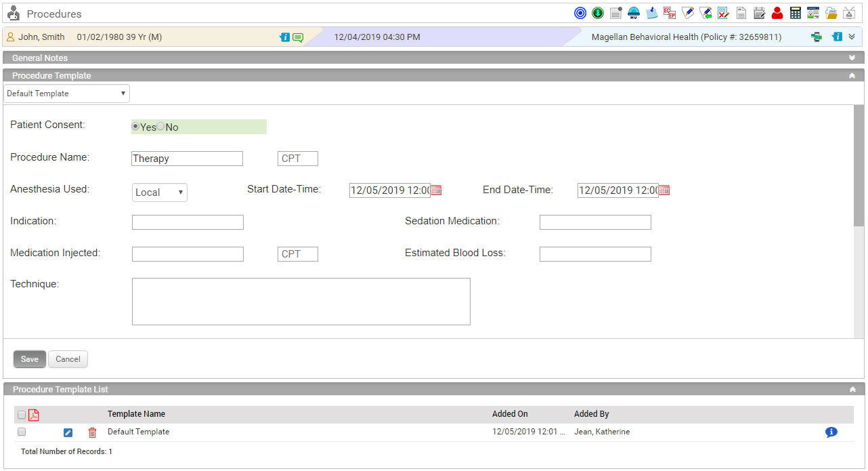Expand the General Notes section
868x471 pixels.
(852, 58)
